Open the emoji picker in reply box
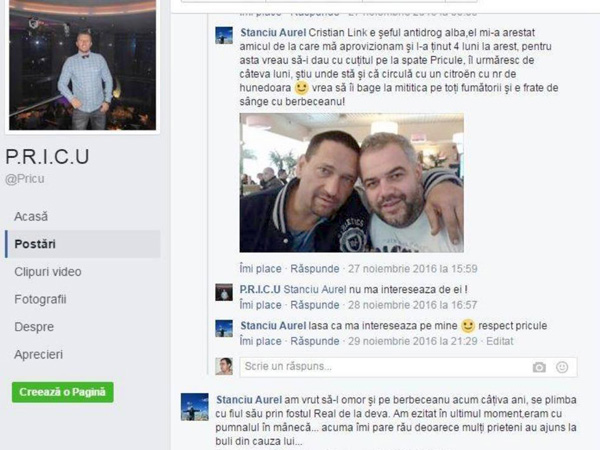600x450 pixels. pyautogui.click(x=562, y=367)
